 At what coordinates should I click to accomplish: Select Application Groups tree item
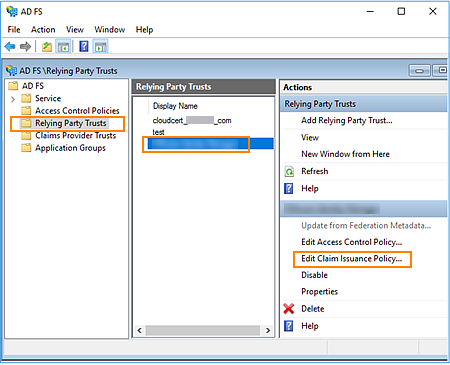[x=70, y=148]
